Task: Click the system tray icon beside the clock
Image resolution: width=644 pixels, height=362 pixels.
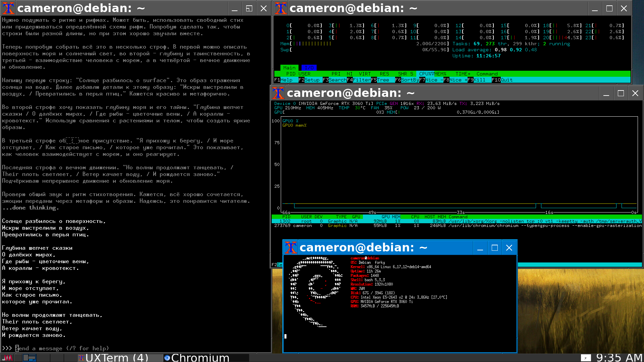Action: 586,358
